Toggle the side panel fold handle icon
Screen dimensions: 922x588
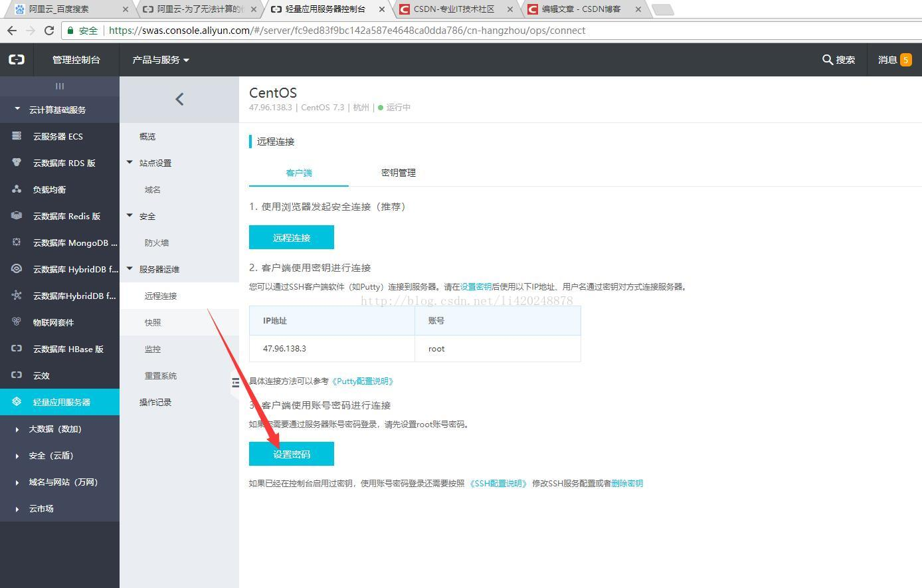(x=235, y=383)
